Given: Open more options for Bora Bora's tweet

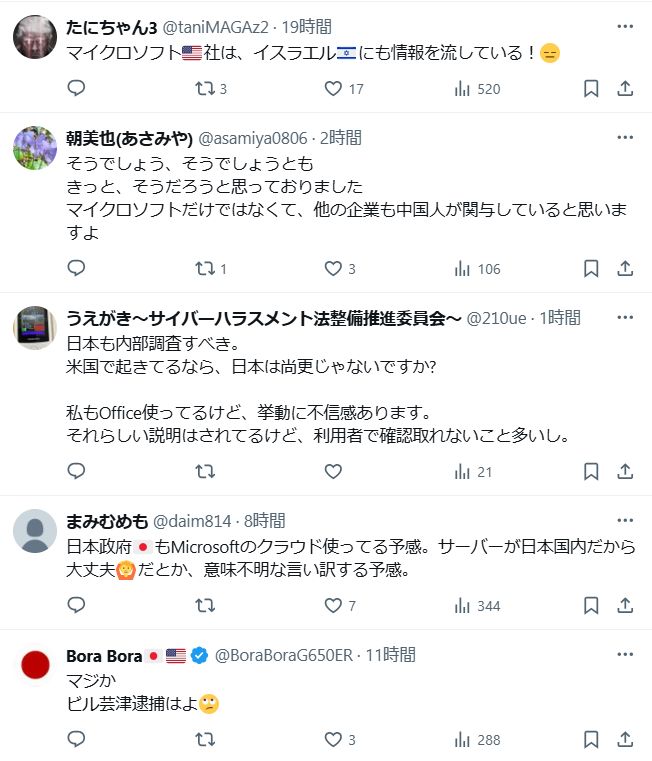Looking at the screenshot, I should (x=625, y=655).
